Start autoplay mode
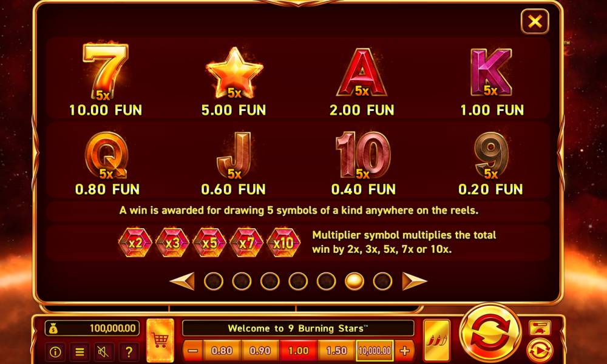607x364 pixels. click(x=539, y=351)
